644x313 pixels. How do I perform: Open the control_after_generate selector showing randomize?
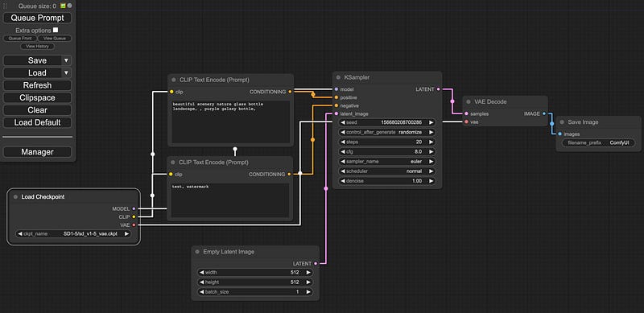pyautogui.click(x=387, y=132)
